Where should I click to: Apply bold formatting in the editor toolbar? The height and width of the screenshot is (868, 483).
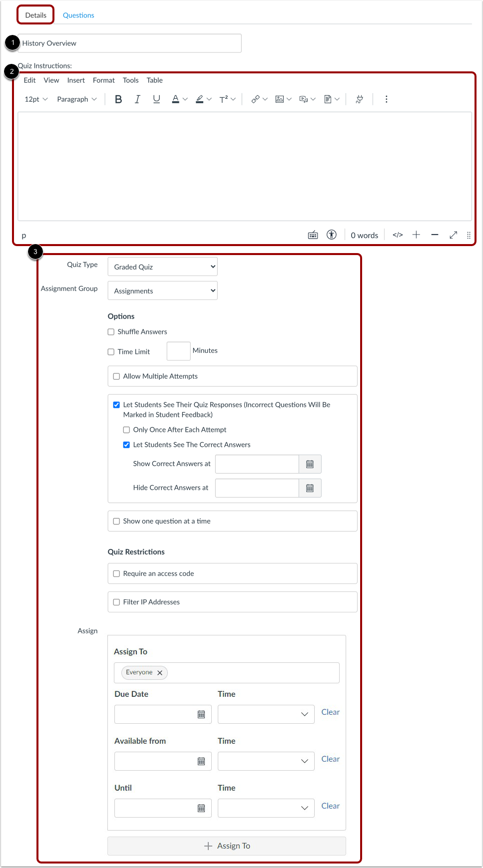click(118, 99)
